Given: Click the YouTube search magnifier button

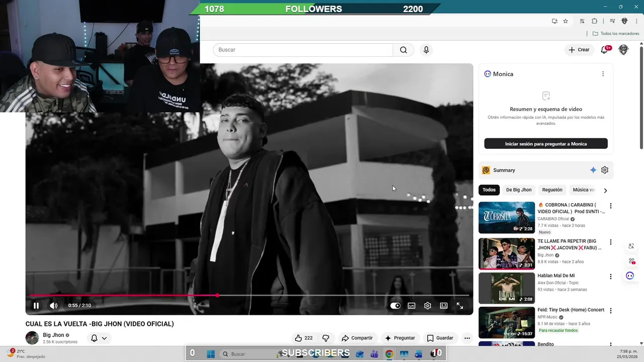Looking at the screenshot, I should (404, 50).
